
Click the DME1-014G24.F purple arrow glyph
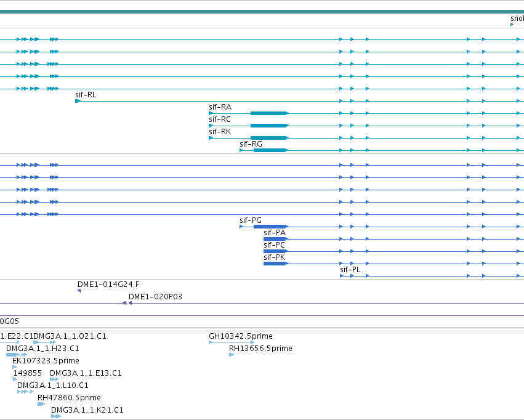click(79, 291)
